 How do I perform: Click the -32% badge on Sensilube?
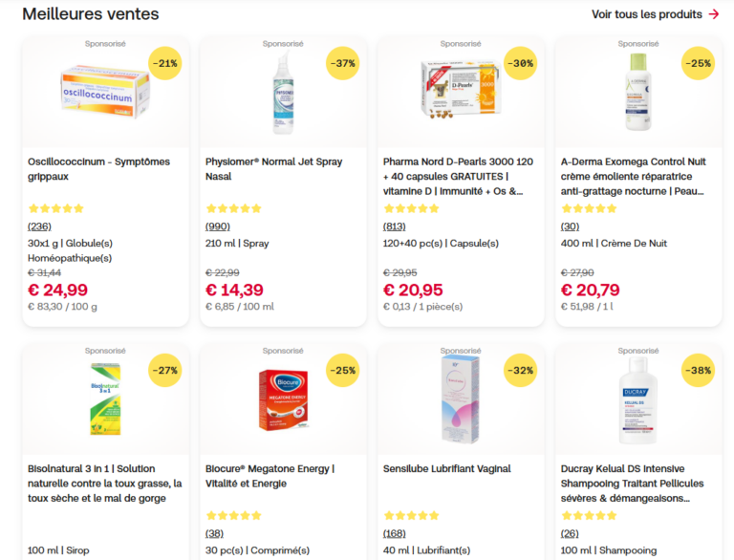[x=521, y=370]
